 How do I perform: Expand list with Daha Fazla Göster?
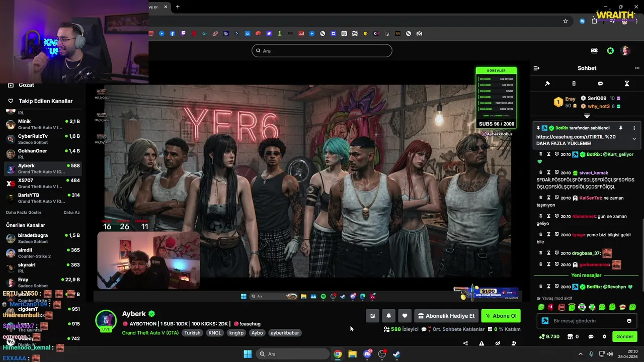click(24, 212)
